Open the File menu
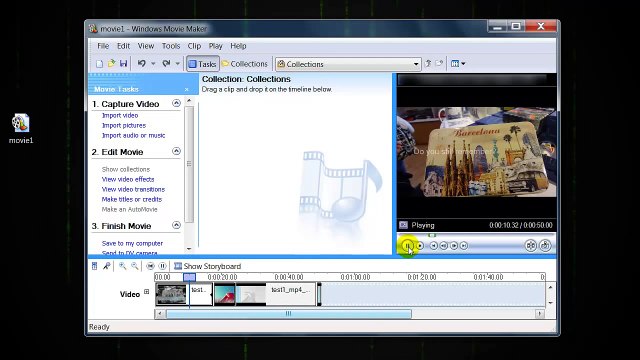The width and height of the screenshot is (640, 360). point(103,46)
